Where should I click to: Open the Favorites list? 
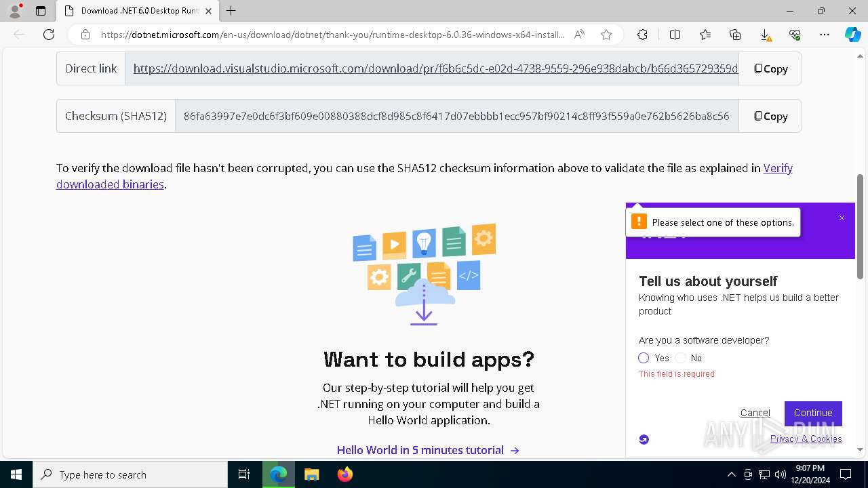point(705,35)
